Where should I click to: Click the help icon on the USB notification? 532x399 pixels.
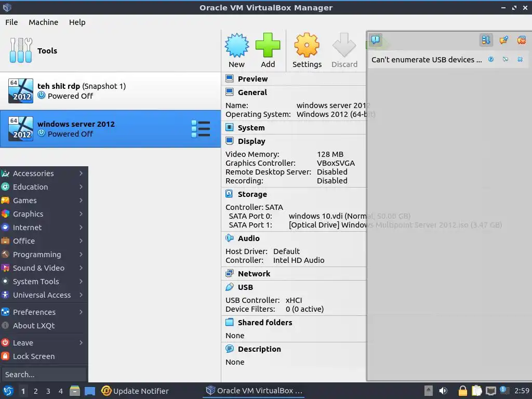pyautogui.click(x=490, y=59)
